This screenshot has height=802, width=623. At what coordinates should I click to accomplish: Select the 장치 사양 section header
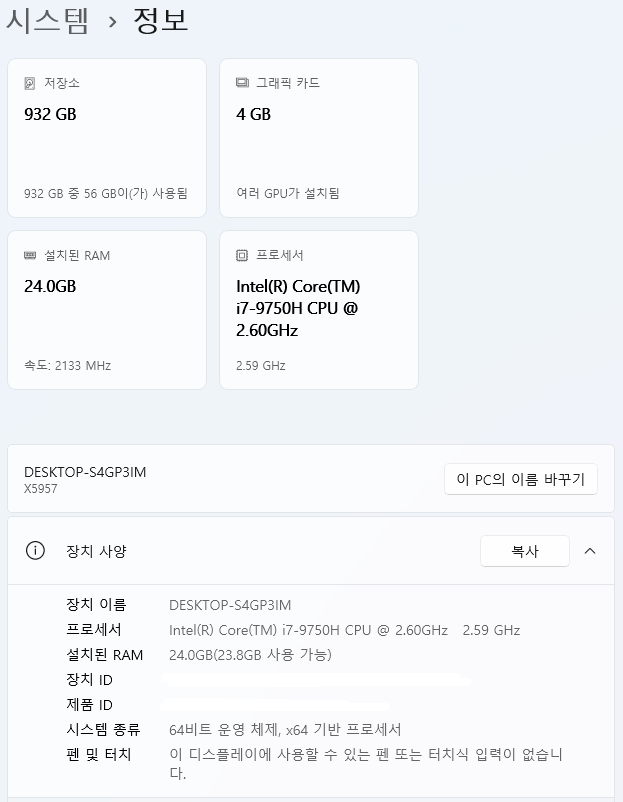pyautogui.click(x=311, y=551)
